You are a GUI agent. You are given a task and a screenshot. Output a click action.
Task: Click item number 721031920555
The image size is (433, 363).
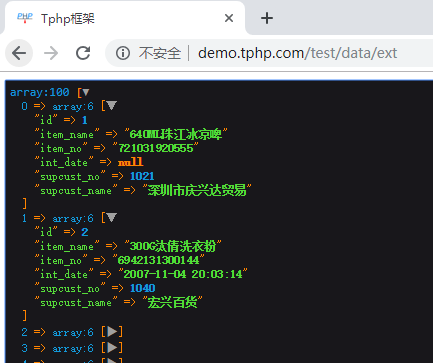[156, 148]
